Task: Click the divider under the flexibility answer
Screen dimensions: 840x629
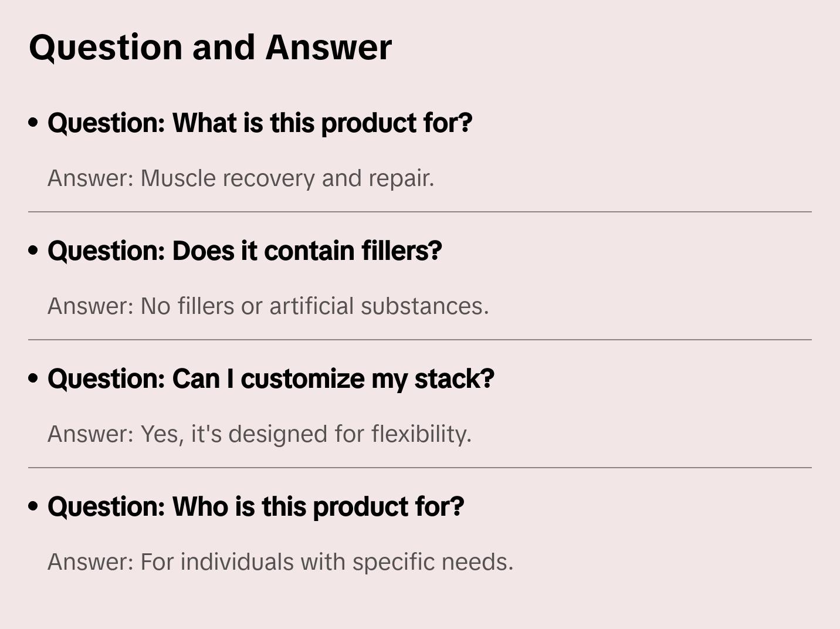Action: click(420, 468)
